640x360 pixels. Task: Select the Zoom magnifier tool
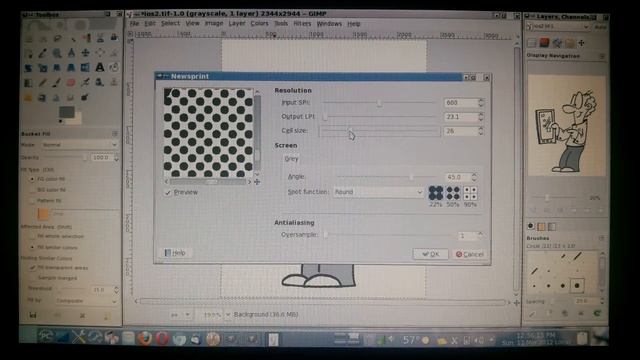(x=57, y=53)
